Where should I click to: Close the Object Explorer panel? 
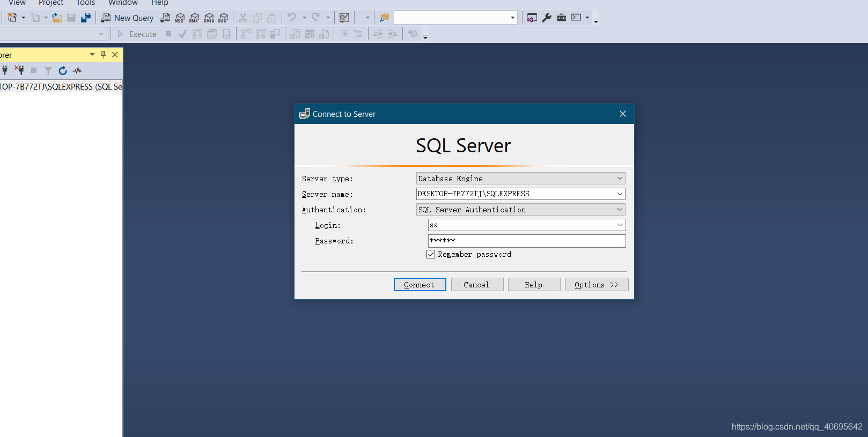coord(115,55)
